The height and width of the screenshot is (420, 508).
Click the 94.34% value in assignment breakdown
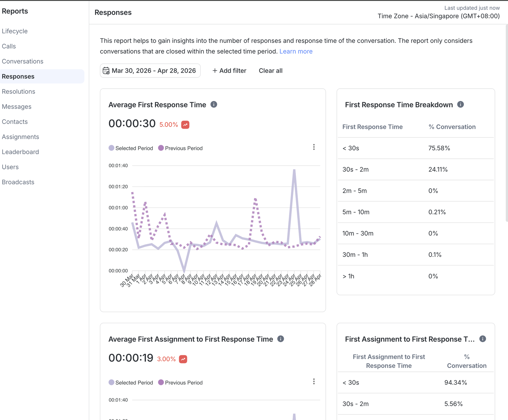(456, 383)
